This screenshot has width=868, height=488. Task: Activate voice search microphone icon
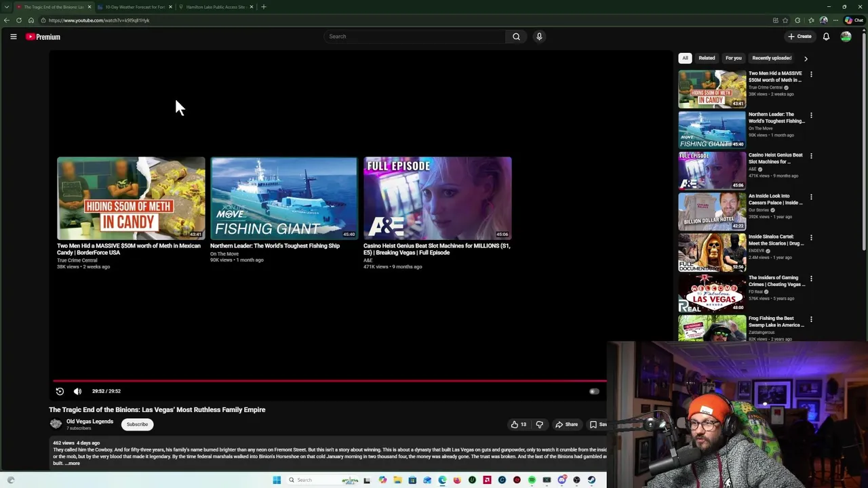coord(539,37)
